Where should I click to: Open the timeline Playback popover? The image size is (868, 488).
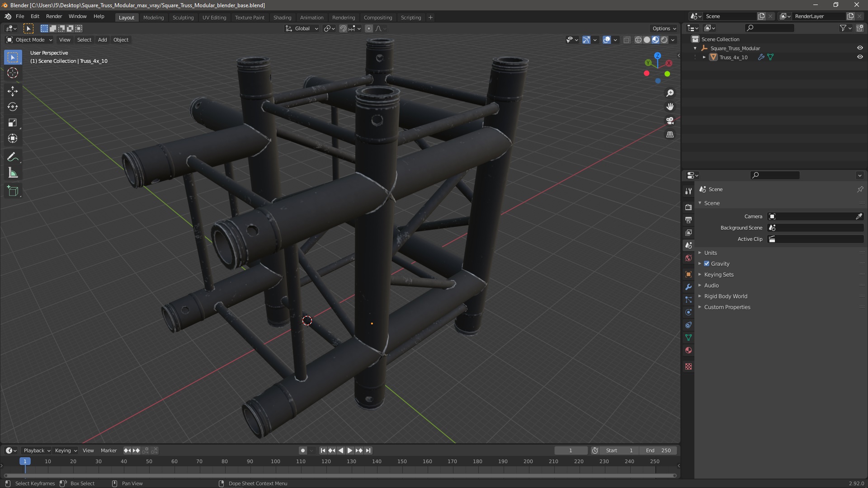click(37, 450)
